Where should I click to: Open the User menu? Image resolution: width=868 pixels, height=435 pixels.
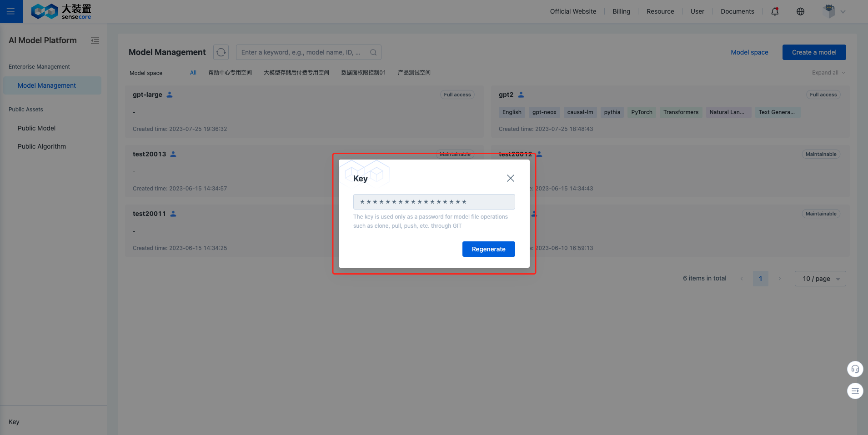(697, 11)
